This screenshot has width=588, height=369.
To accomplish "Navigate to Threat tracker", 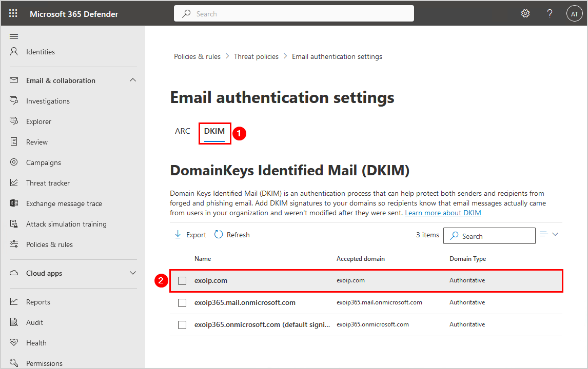I will [48, 183].
